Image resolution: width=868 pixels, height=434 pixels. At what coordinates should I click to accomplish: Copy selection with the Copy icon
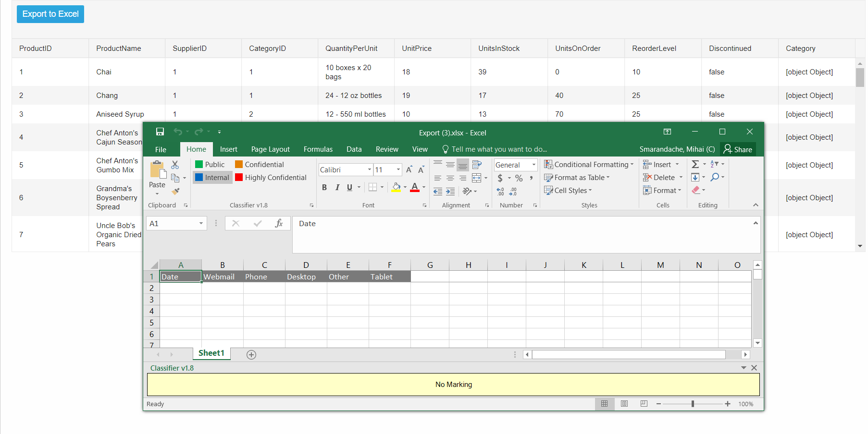click(x=175, y=178)
